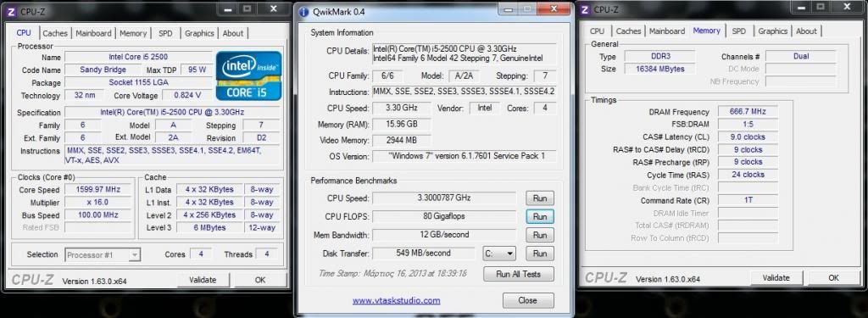Run the Mem Bandwidth benchmark

[540, 235]
